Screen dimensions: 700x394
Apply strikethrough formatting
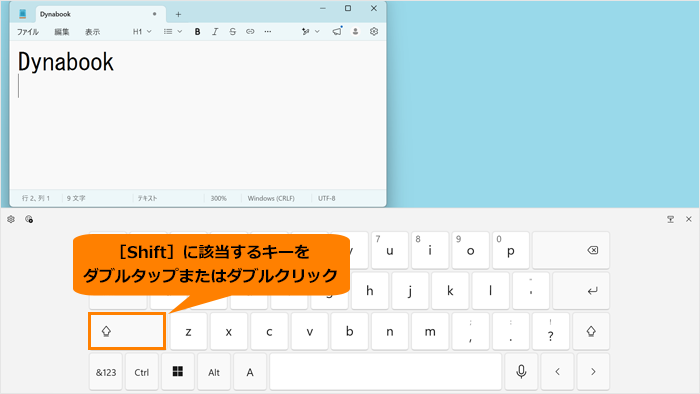pyautogui.click(x=233, y=32)
